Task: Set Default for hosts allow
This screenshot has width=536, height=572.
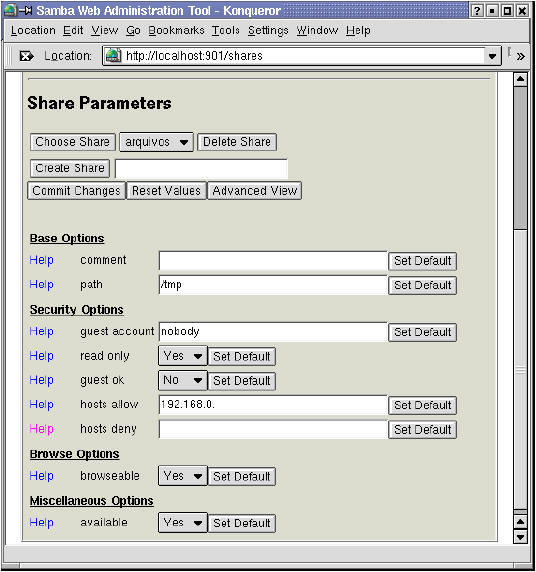Action: (x=423, y=405)
